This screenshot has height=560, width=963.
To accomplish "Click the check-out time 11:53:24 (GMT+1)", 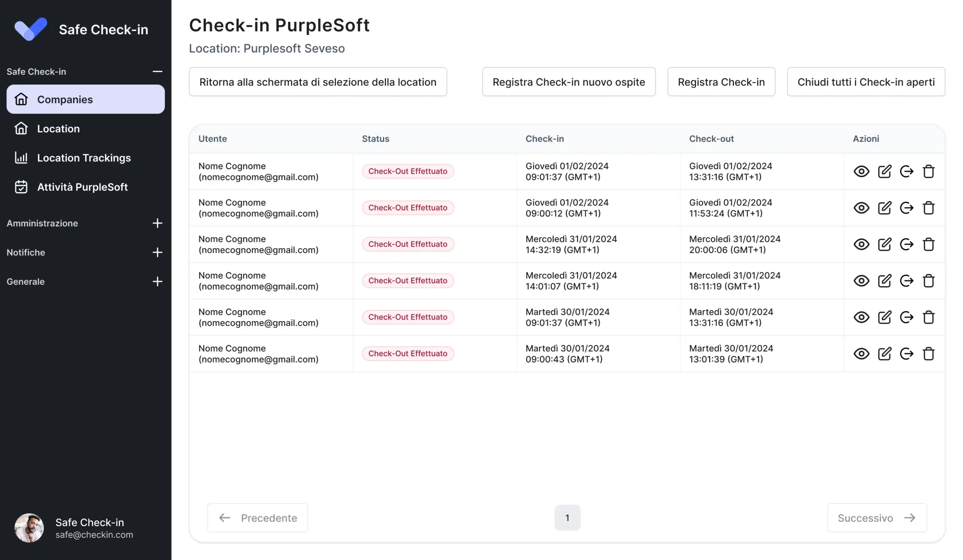I will pyautogui.click(x=725, y=213).
